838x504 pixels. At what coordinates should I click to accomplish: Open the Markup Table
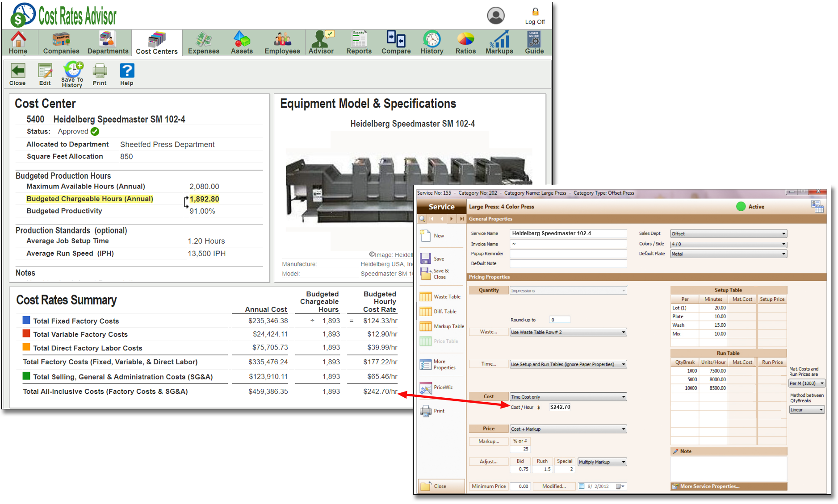coord(442,326)
